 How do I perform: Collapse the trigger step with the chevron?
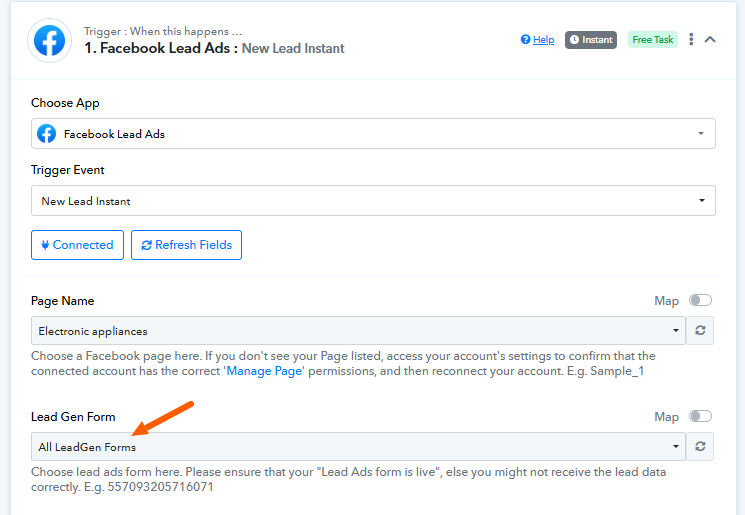click(x=711, y=40)
